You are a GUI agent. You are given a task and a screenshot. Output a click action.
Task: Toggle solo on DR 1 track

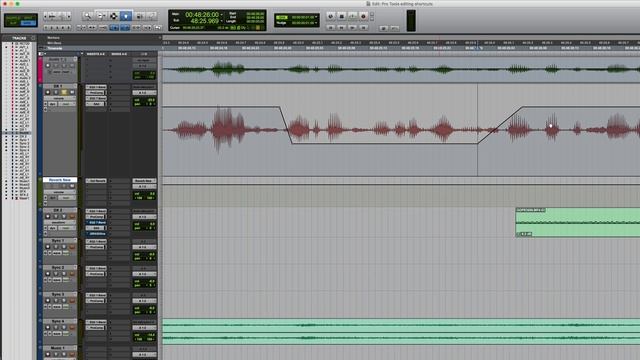tap(64, 92)
